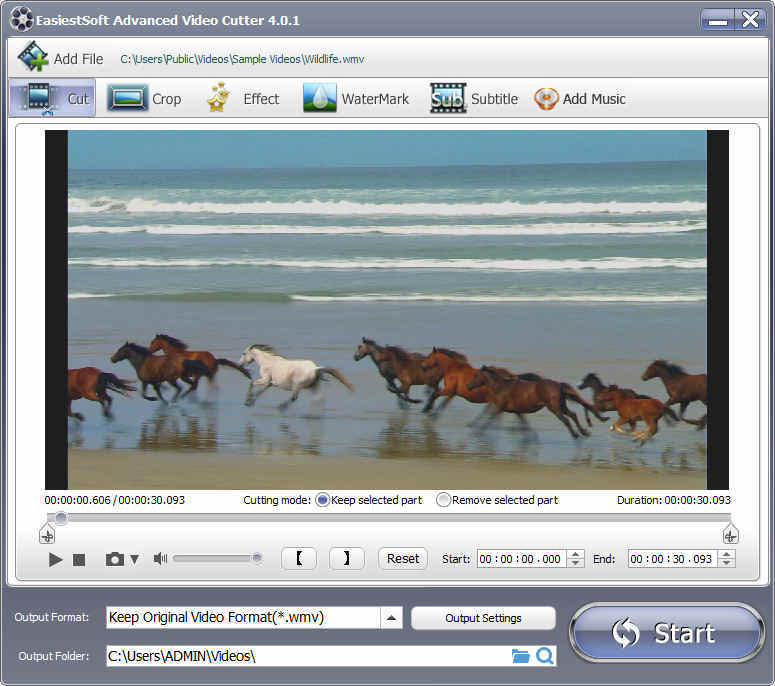The height and width of the screenshot is (686, 775).
Task: Click the Duration 00:00:30.093 text
Action: pos(674,500)
